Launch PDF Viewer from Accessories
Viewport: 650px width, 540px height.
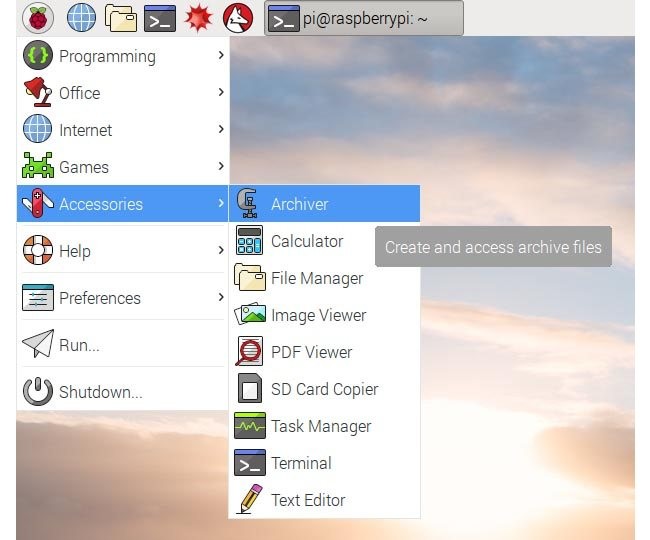(324, 352)
